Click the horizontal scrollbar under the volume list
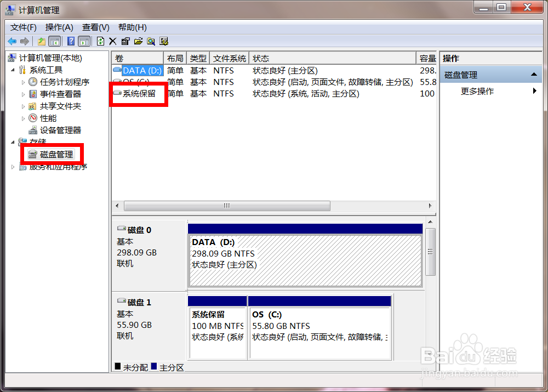This screenshot has height=392, width=548. 227,206
